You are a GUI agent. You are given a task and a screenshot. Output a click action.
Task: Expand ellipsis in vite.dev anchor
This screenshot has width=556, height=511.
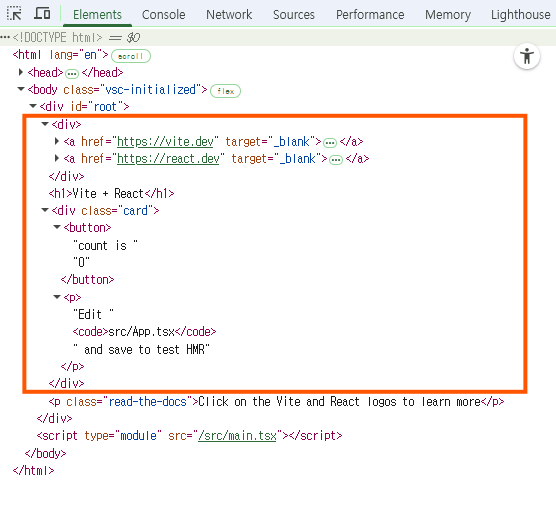[x=330, y=143]
